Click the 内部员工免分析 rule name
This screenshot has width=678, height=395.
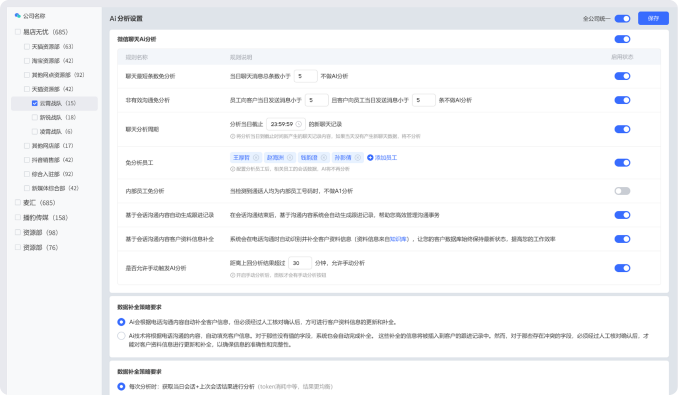pos(145,191)
